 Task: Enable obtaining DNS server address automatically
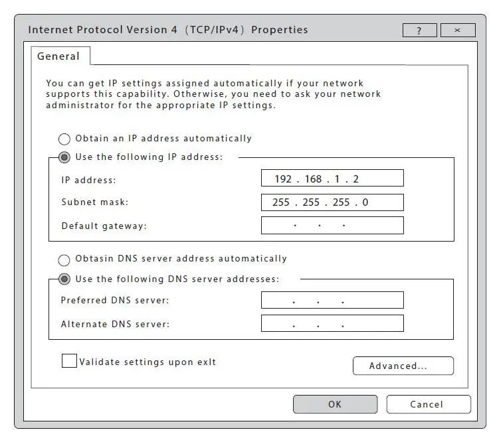point(64,260)
